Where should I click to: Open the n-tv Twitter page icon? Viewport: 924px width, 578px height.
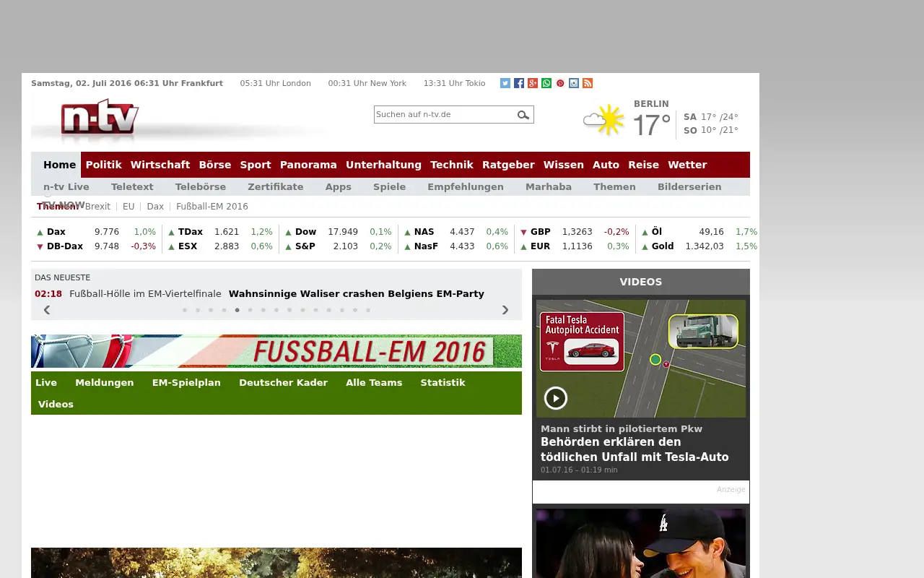coord(505,83)
